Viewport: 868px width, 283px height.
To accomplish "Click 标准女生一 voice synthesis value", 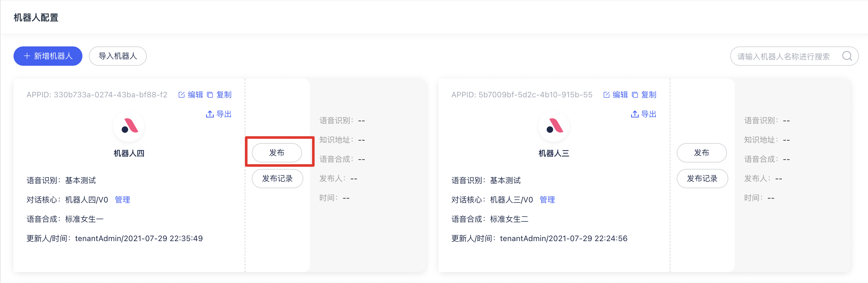I will pos(84,219).
